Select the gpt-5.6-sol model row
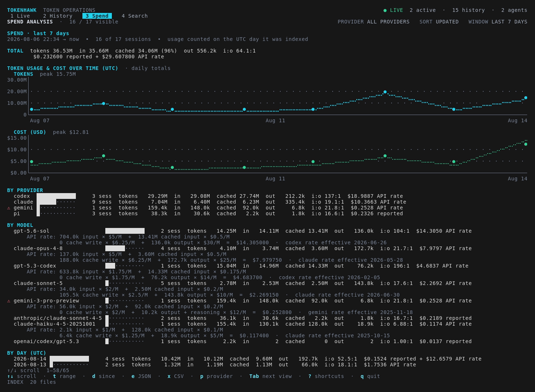Viewport: 535px width, 392px height. pos(243,231)
